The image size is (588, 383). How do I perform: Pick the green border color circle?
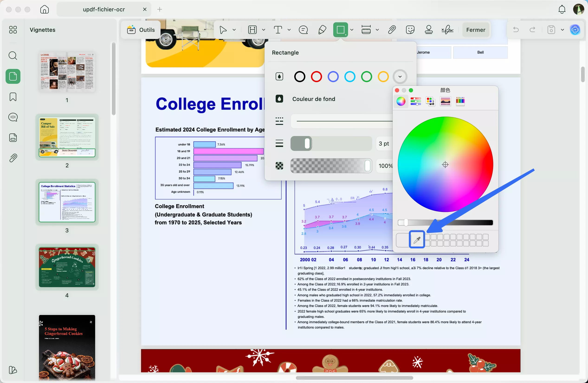(366, 77)
